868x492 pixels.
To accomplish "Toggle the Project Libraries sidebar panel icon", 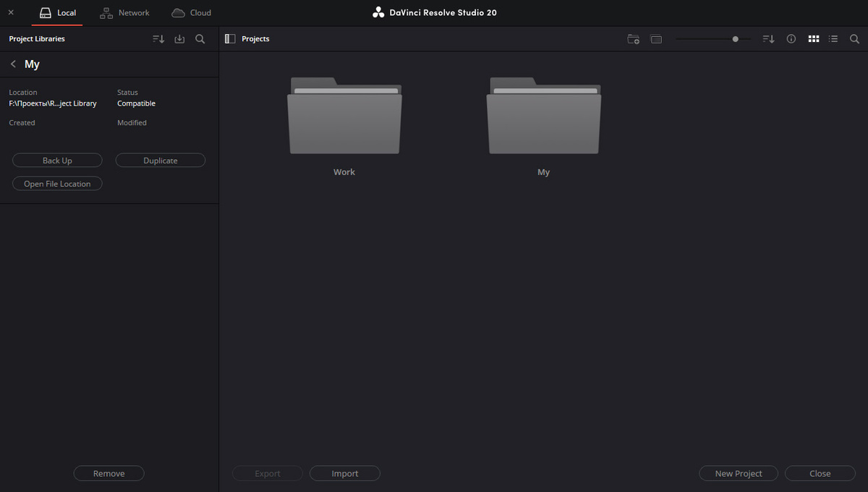I will (230, 39).
